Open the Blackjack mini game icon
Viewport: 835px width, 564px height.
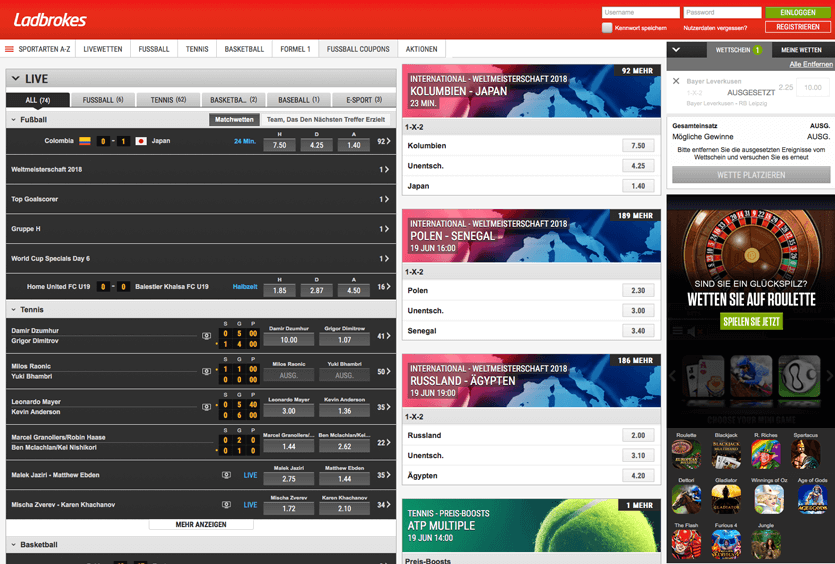[726, 454]
